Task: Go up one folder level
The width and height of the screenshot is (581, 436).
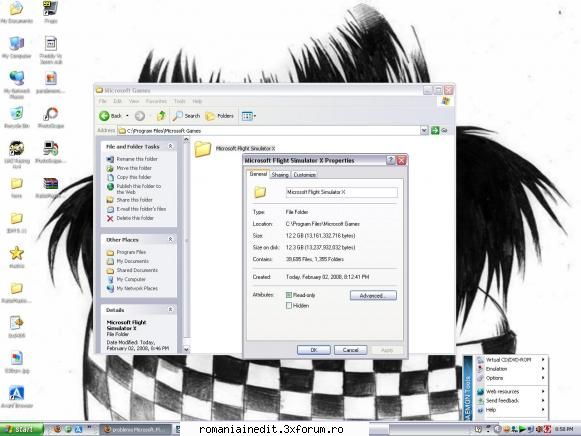Action: coord(161,116)
